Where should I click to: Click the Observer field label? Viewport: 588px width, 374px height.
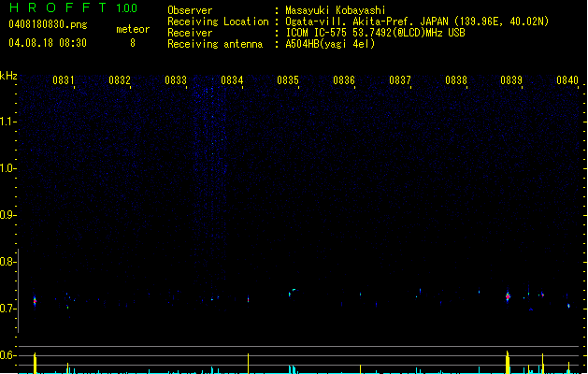[190, 10]
